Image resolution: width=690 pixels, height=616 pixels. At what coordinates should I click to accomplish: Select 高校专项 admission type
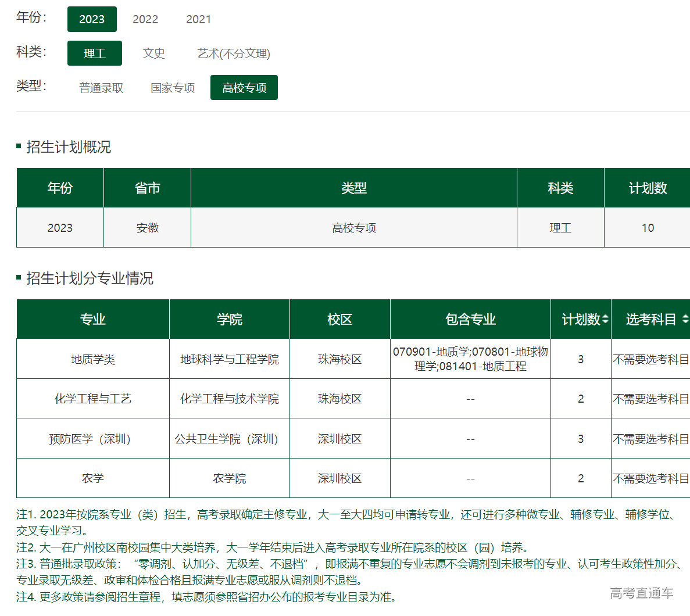pyautogui.click(x=244, y=88)
